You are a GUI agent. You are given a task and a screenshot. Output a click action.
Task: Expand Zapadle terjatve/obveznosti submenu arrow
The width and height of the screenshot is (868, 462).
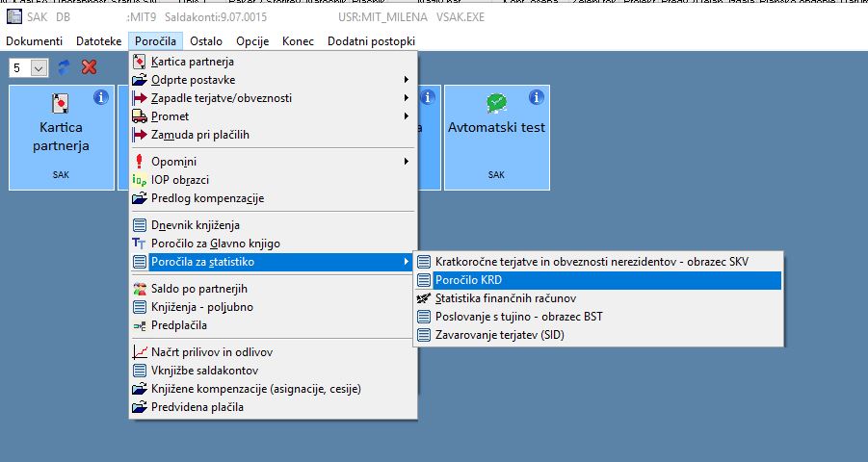[x=407, y=98]
